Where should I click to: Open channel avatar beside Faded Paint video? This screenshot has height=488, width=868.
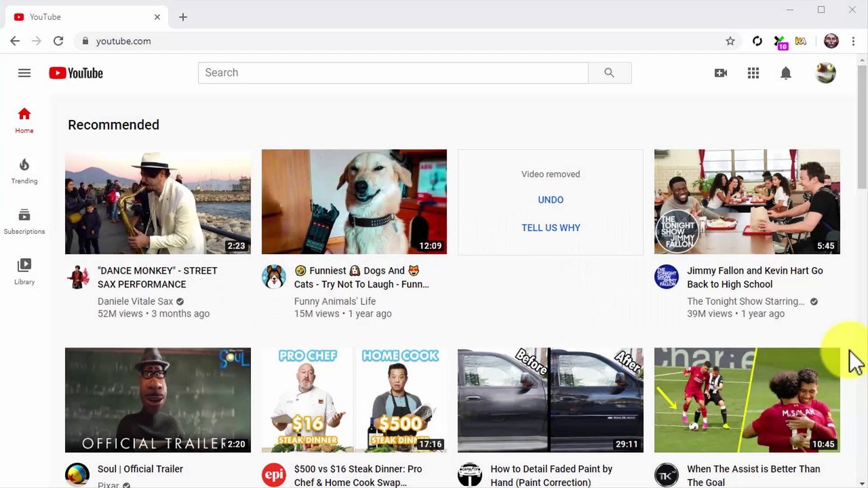(x=470, y=475)
